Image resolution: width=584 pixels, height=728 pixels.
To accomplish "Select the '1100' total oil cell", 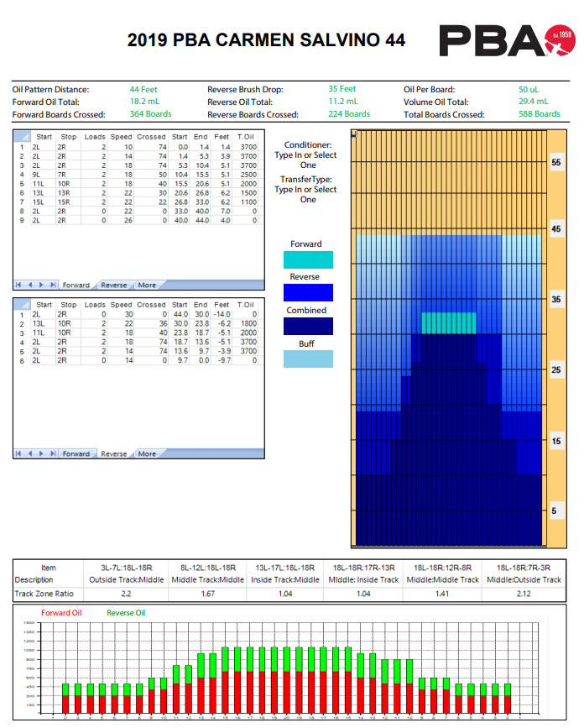I will pos(246,202).
